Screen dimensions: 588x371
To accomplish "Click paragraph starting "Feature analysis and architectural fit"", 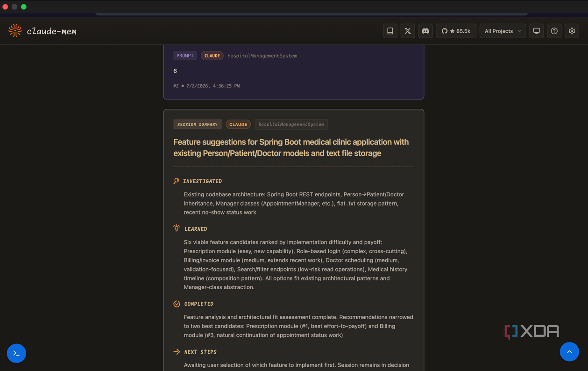I will tap(298, 326).
